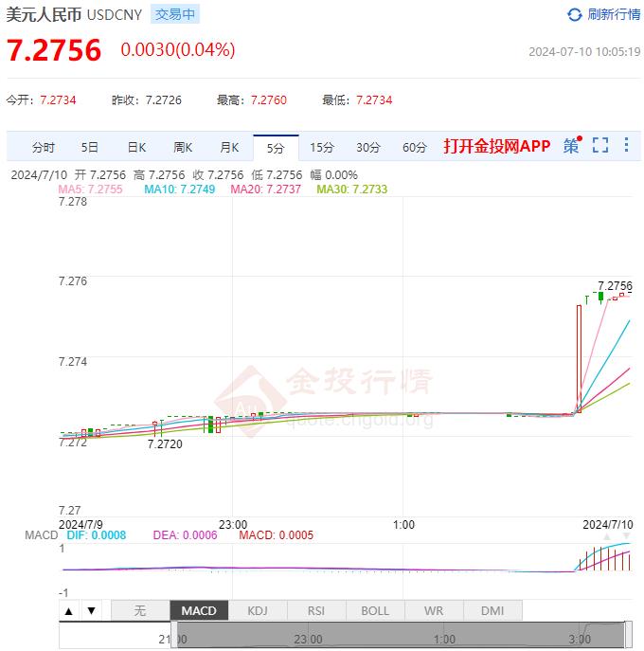Switch to the DMI indicator
This screenshot has width=644, height=651.
point(492,611)
